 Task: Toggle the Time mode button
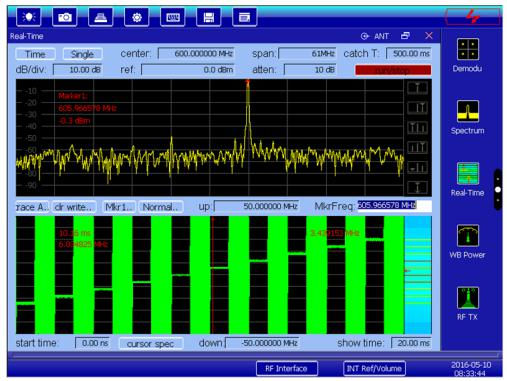(x=35, y=54)
